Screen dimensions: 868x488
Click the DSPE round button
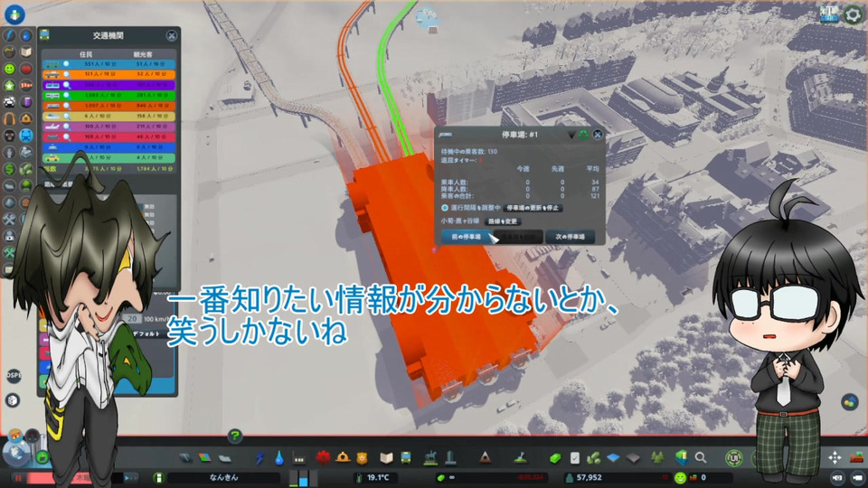14,375
